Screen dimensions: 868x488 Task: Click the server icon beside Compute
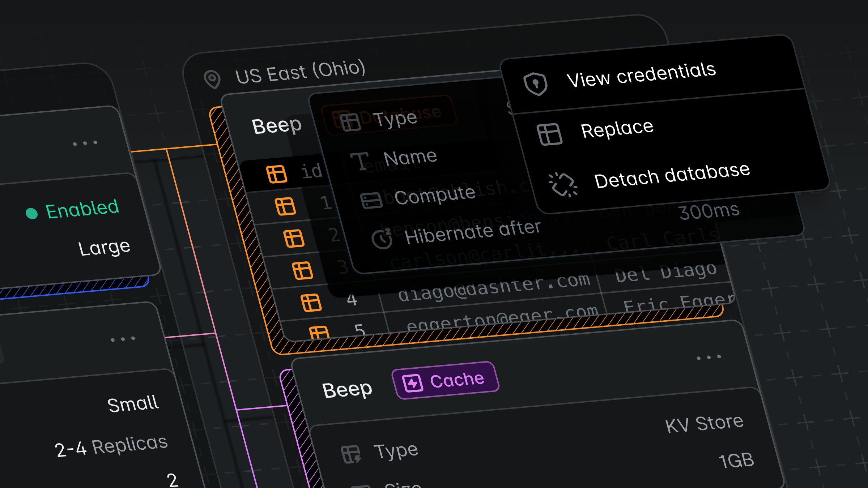tap(371, 201)
